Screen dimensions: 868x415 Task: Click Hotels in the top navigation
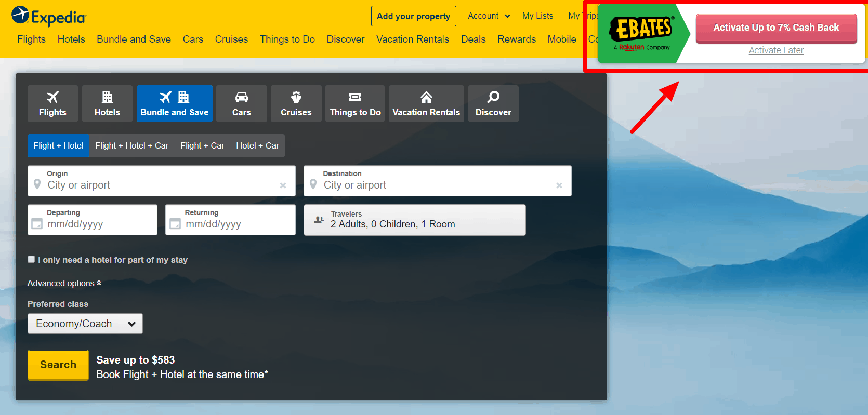71,39
